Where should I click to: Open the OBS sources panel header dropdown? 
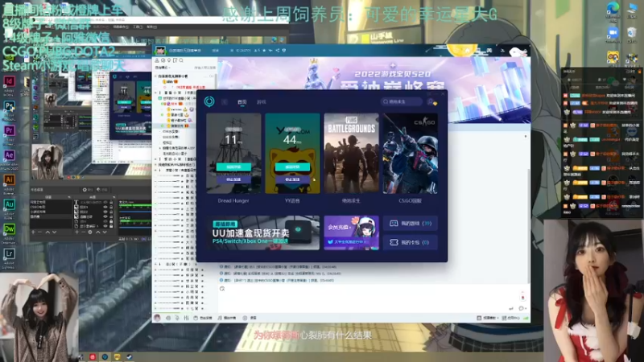[x=114, y=197]
